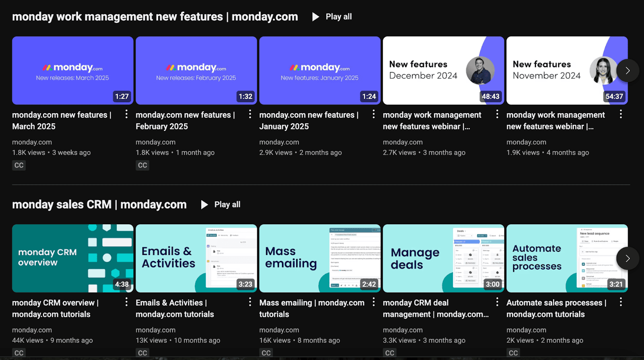
Task: Click title monday.com new features March 2025
Action: pyautogui.click(x=62, y=120)
